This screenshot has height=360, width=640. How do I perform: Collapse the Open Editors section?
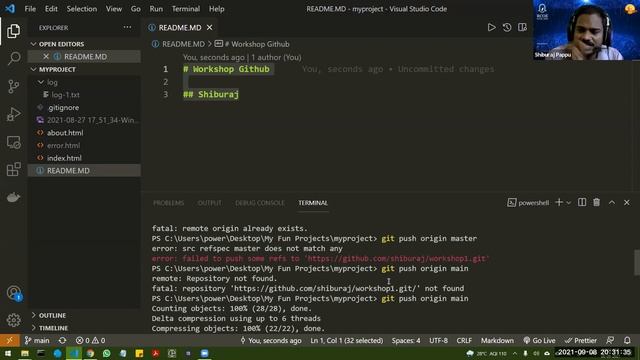tap(61, 44)
